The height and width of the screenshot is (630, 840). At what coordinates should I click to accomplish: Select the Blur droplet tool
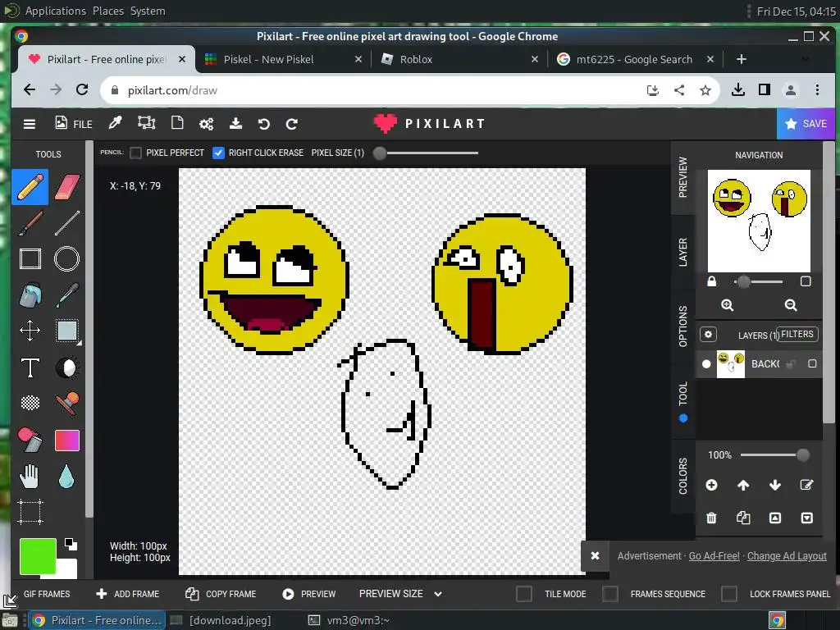[67, 477]
